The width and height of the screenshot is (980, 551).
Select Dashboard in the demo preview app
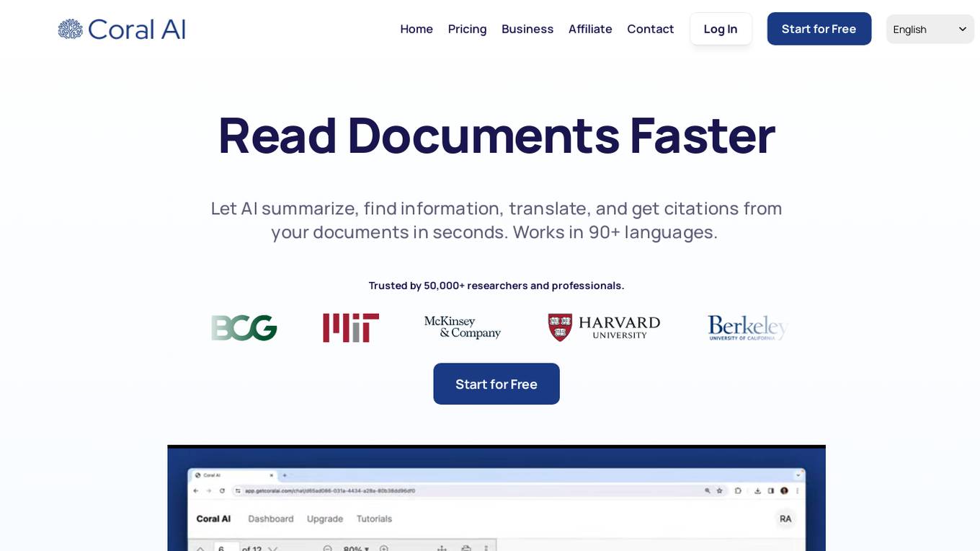271,519
